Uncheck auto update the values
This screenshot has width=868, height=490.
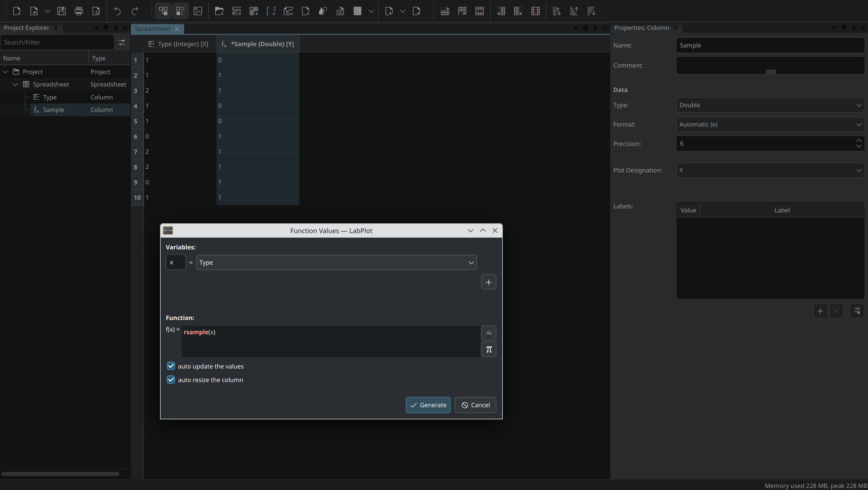click(171, 366)
